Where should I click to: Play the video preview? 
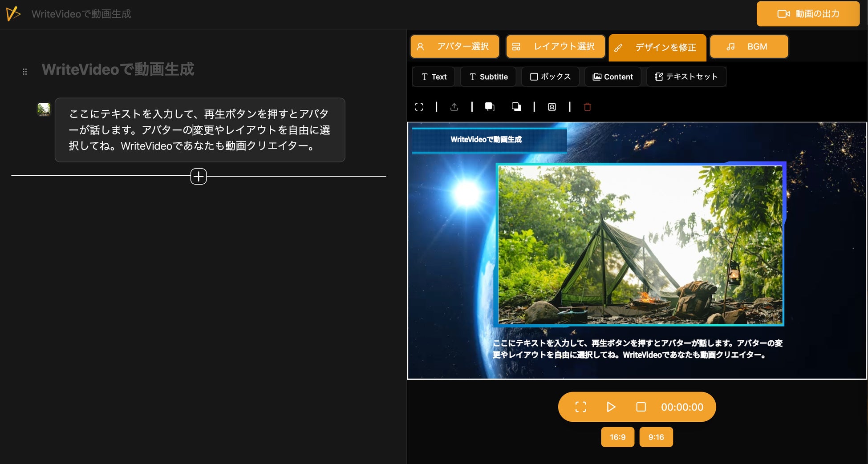point(611,407)
